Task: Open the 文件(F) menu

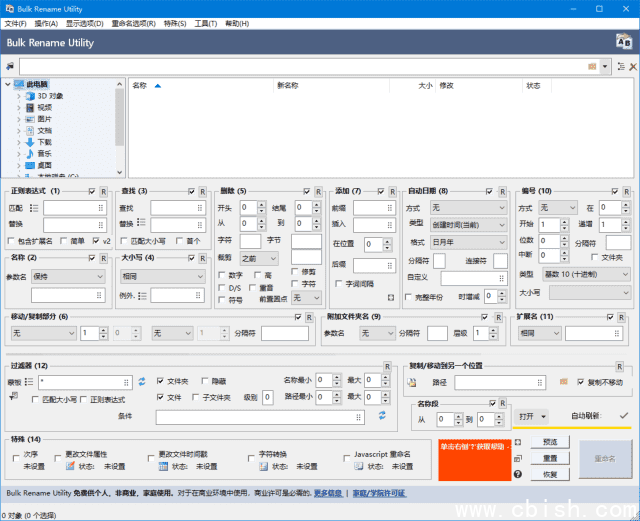Action: click(x=15, y=23)
